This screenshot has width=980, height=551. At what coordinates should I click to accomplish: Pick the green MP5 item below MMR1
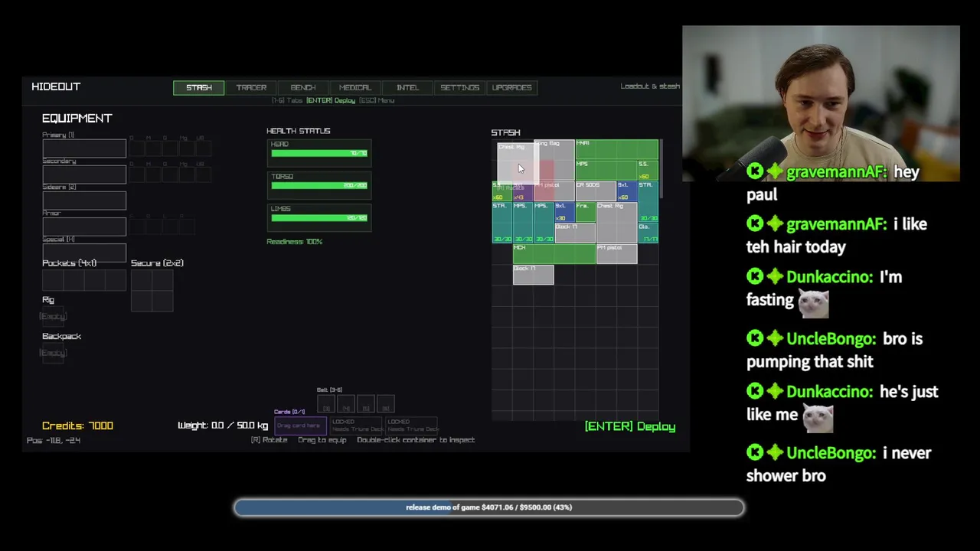(606, 171)
